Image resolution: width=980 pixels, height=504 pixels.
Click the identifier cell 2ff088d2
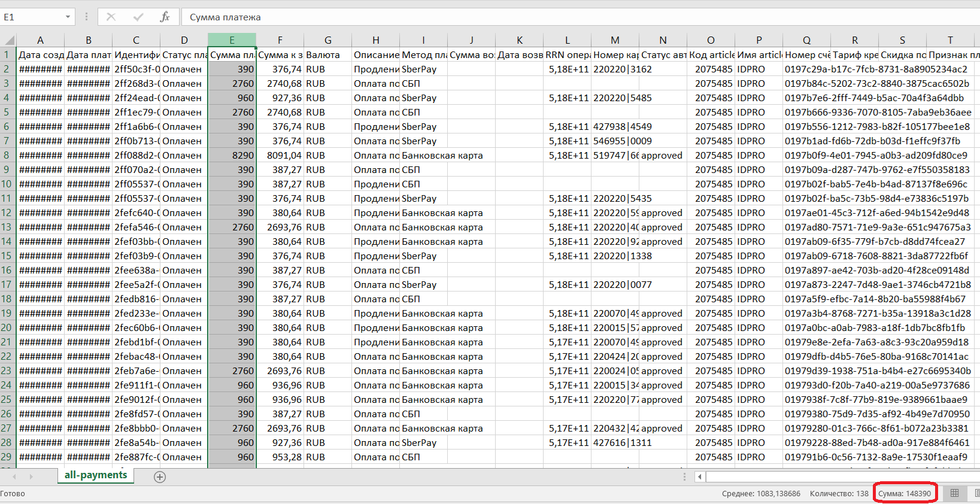(x=136, y=155)
